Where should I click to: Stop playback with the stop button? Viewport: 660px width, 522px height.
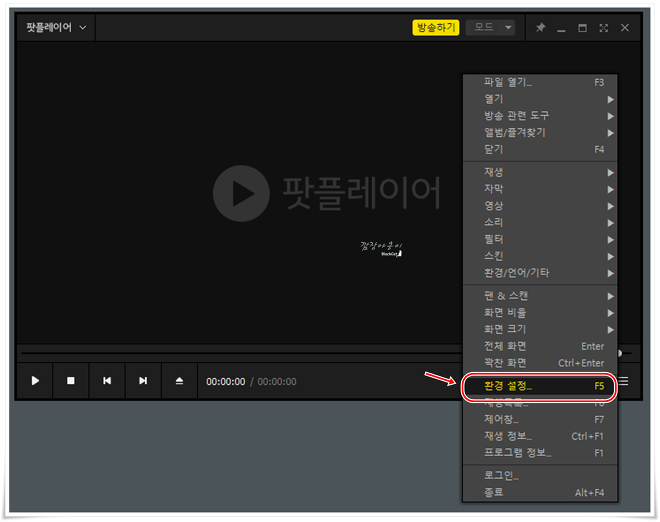(71, 381)
